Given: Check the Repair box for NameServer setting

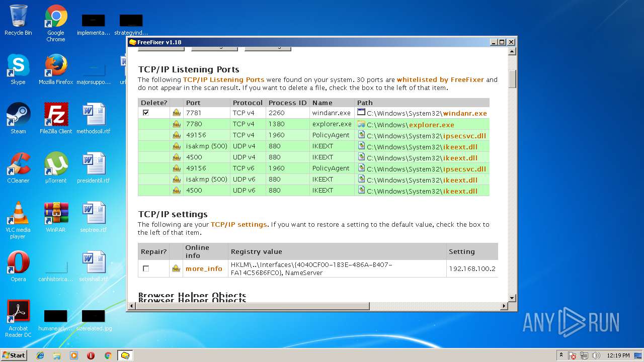Looking at the screenshot, I should (146, 268).
